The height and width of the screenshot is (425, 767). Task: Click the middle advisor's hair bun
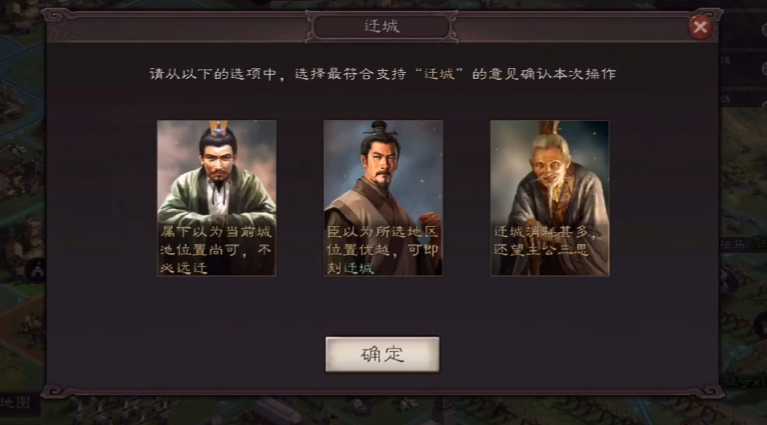pyautogui.click(x=379, y=129)
